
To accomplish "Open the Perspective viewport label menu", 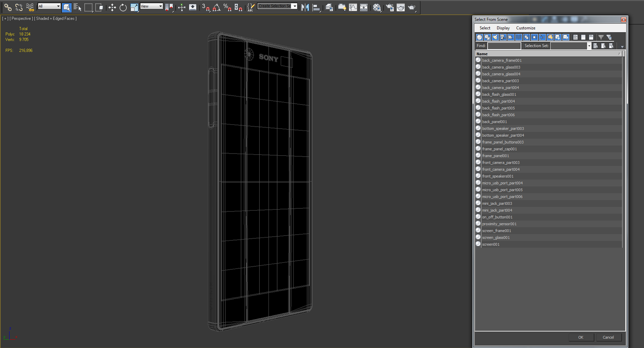I will click(21, 19).
